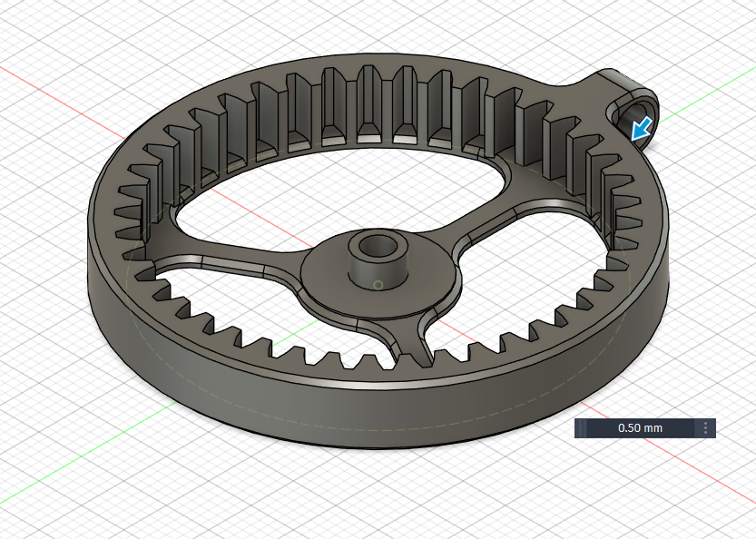756x539 pixels.
Task: Click the 0.50 mm value field
Action: (x=641, y=428)
